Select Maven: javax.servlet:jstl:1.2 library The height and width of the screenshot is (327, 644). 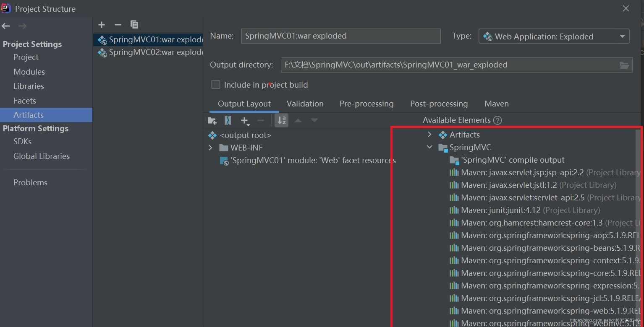(533, 185)
